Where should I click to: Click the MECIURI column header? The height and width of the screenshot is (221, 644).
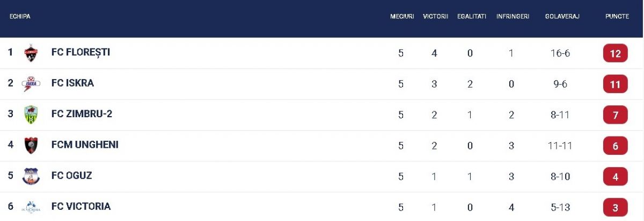pyautogui.click(x=402, y=17)
